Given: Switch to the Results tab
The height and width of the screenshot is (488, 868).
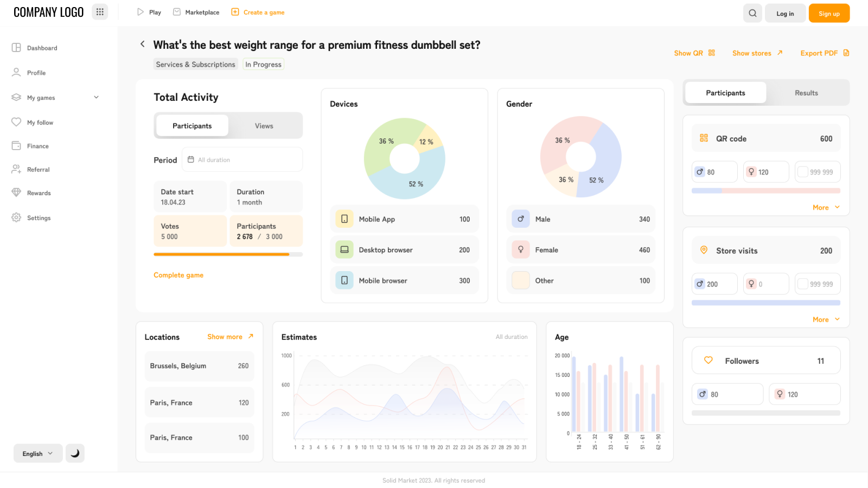Looking at the screenshot, I should (806, 93).
